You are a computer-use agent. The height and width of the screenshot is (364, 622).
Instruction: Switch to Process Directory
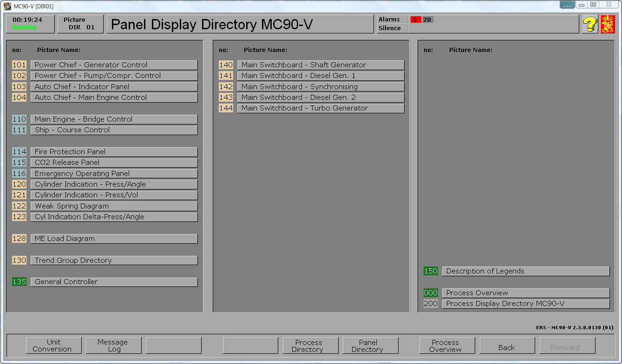(310, 345)
